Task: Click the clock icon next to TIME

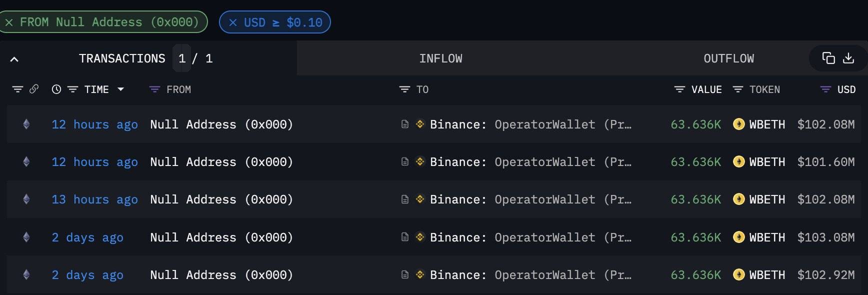Action: [x=56, y=89]
